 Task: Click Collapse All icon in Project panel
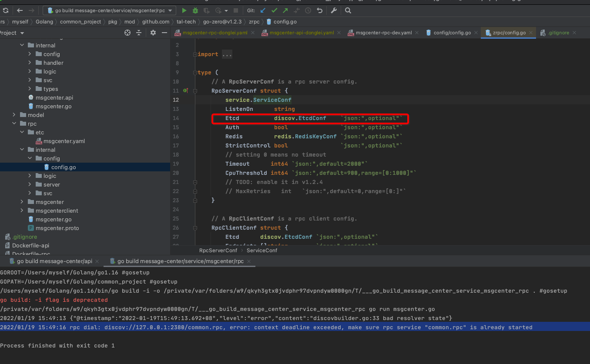(x=139, y=33)
